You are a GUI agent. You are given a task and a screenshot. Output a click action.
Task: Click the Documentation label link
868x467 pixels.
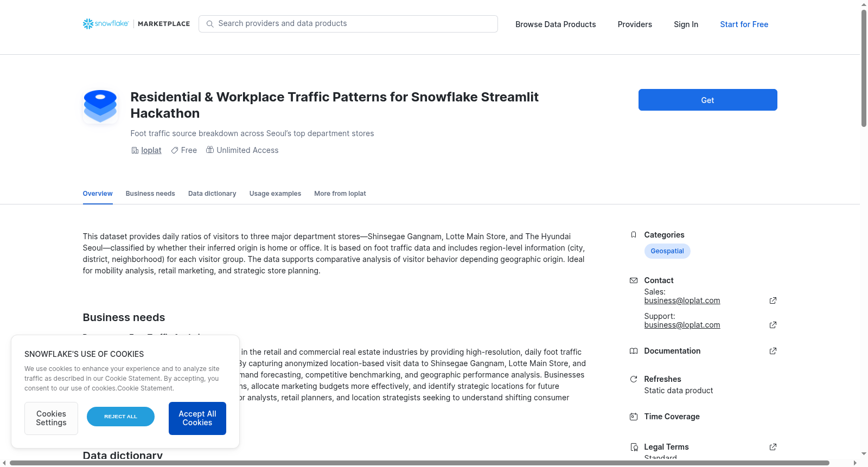[x=672, y=351]
